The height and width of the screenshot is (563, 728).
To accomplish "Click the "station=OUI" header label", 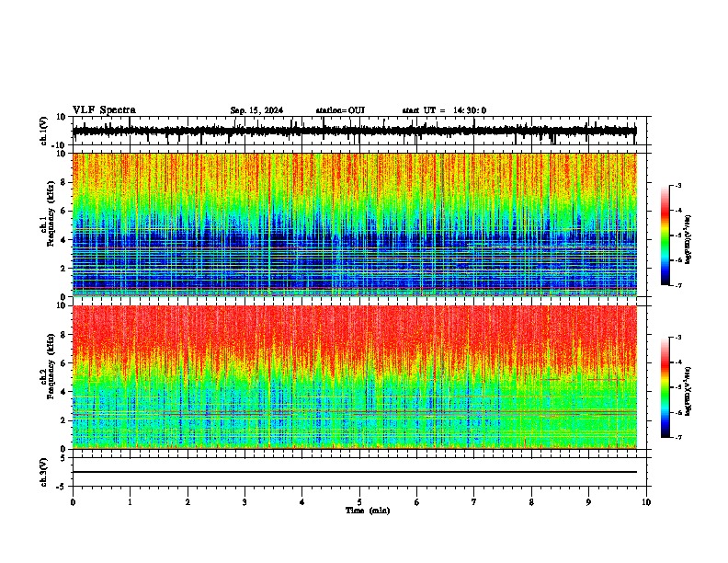I will click(340, 110).
